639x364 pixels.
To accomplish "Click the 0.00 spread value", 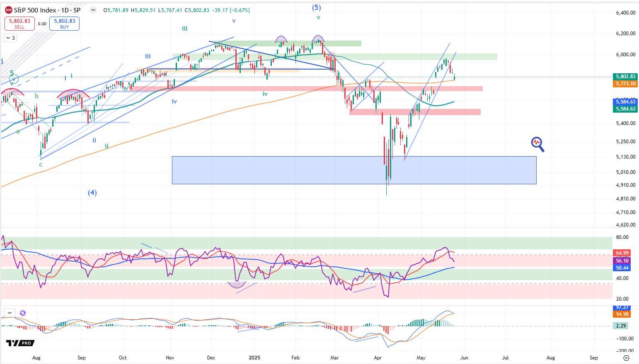I will (42, 24).
